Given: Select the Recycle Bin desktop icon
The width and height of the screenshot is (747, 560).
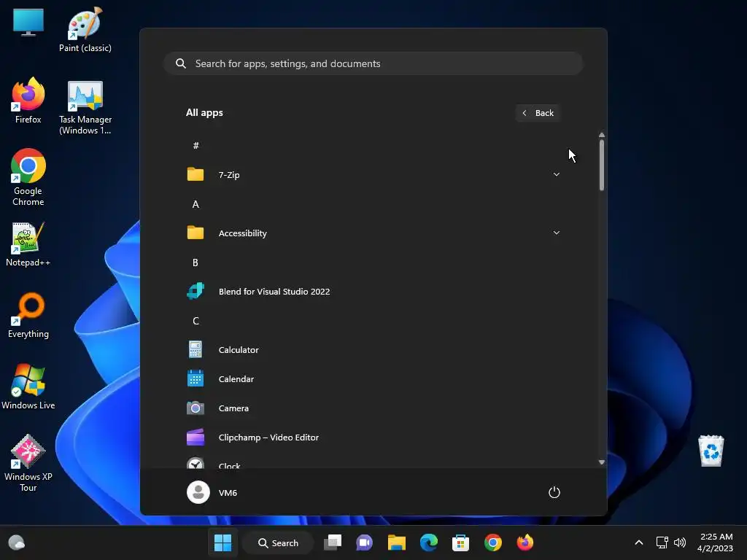Looking at the screenshot, I should coord(711,451).
